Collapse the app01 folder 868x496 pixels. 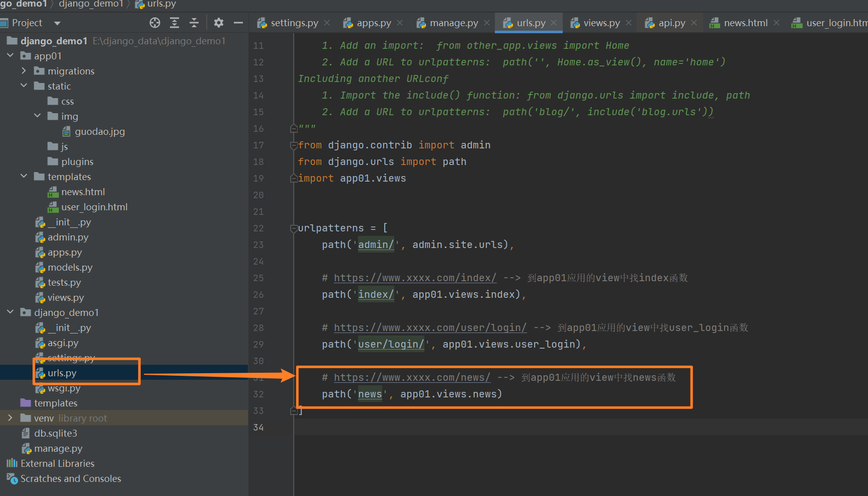[x=10, y=56]
